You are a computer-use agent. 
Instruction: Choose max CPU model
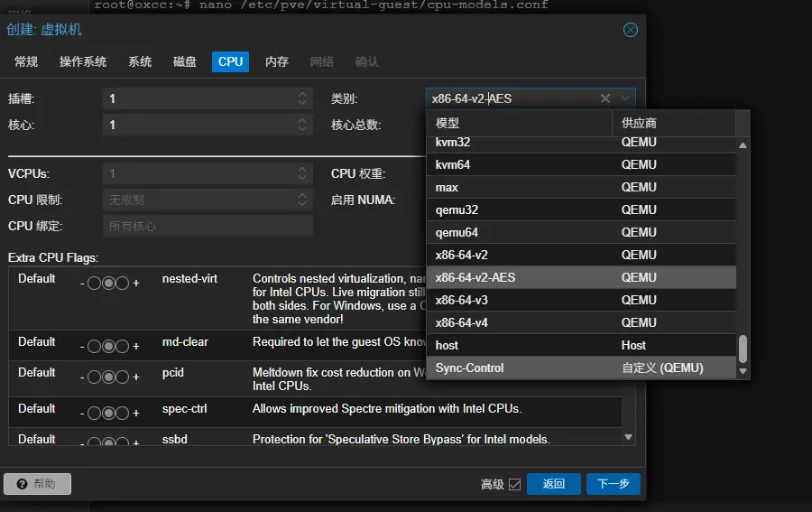click(x=581, y=187)
